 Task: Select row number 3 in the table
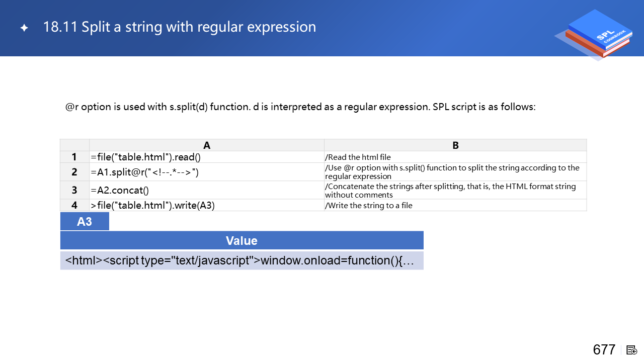(x=74, y=190)
